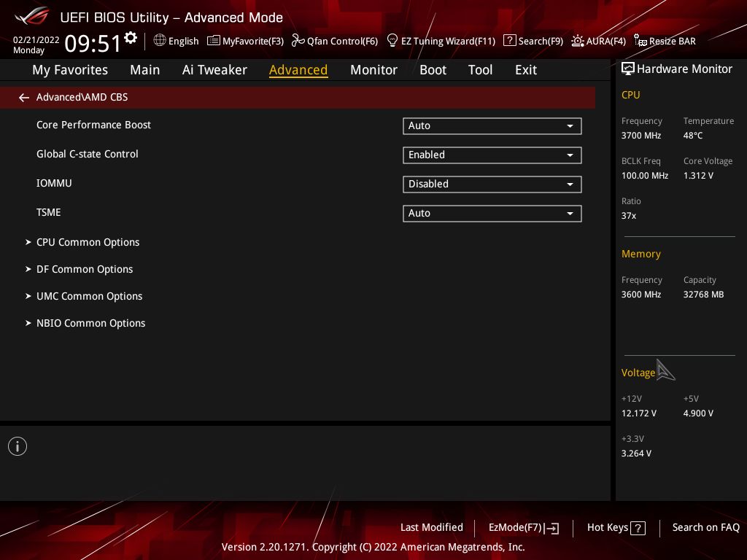Click the Voltage heading in Hardware Monitor
This screenshot has width=747, height=560.
coord(638,373)
